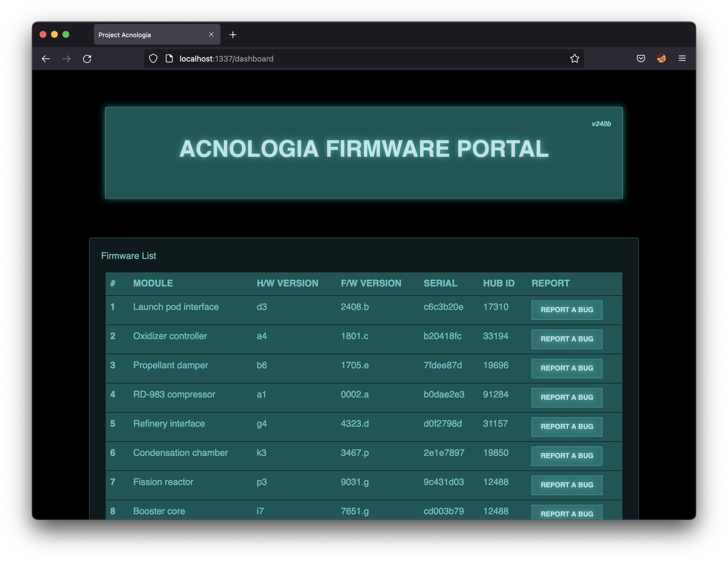This screenshot has height=562, width=728.
Task: Click the forward navigation arrow
Action: click(x=67, y=59)
